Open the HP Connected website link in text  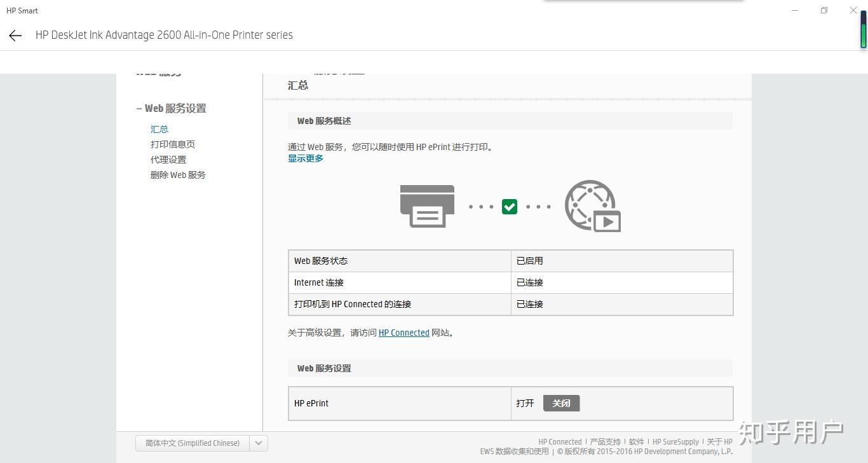(x=404, y=333)
